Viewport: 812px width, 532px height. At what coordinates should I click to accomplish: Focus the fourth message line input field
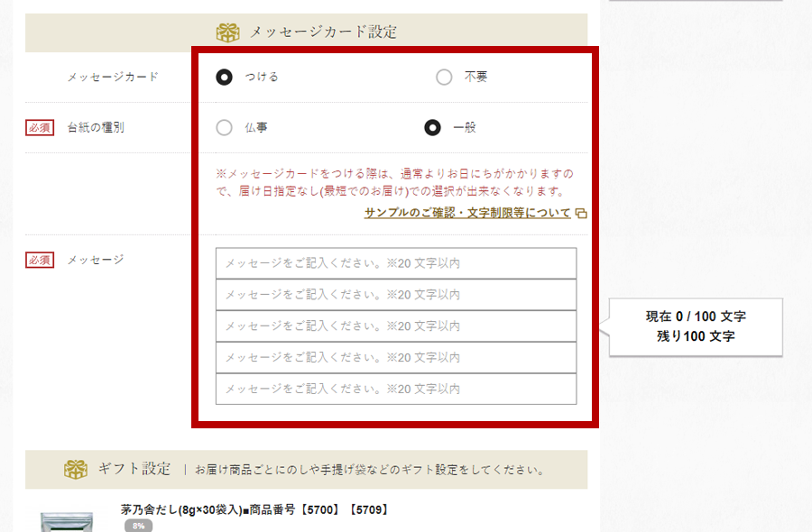pyautogui.click(x=396, y=358)
